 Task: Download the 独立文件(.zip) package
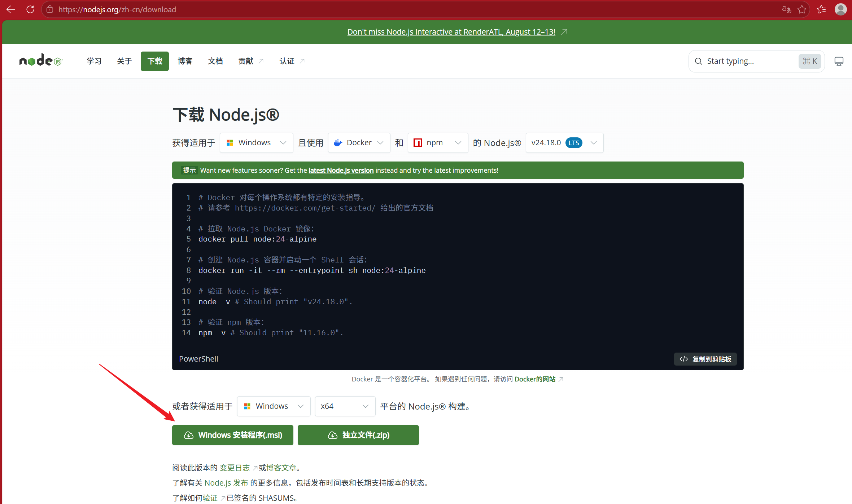(x=358, y=435)
